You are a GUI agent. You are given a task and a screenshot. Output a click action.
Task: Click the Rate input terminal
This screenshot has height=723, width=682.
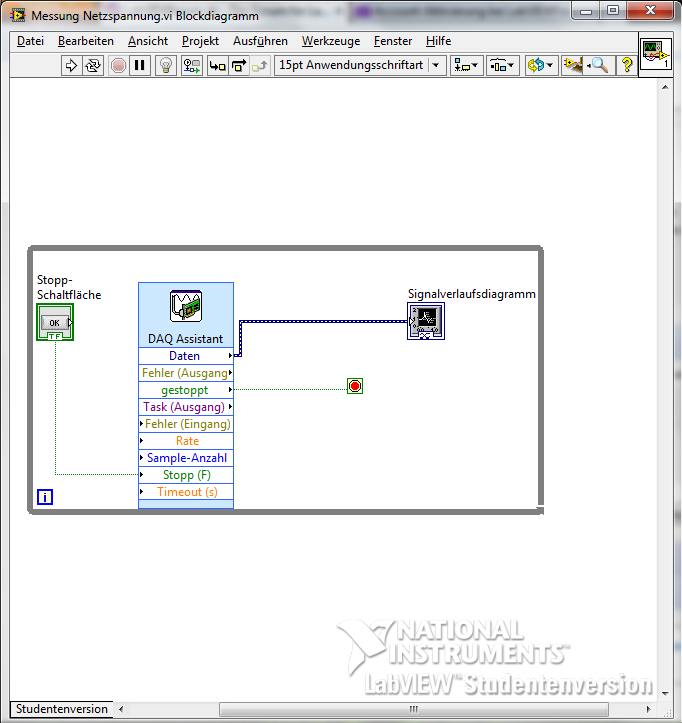[186, 441]
